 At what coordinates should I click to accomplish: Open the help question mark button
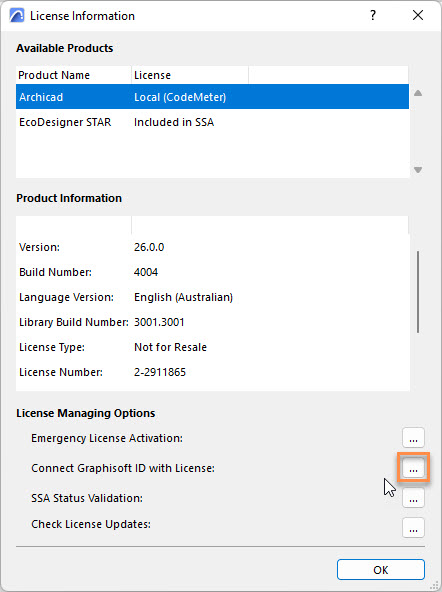coord(373,15)
